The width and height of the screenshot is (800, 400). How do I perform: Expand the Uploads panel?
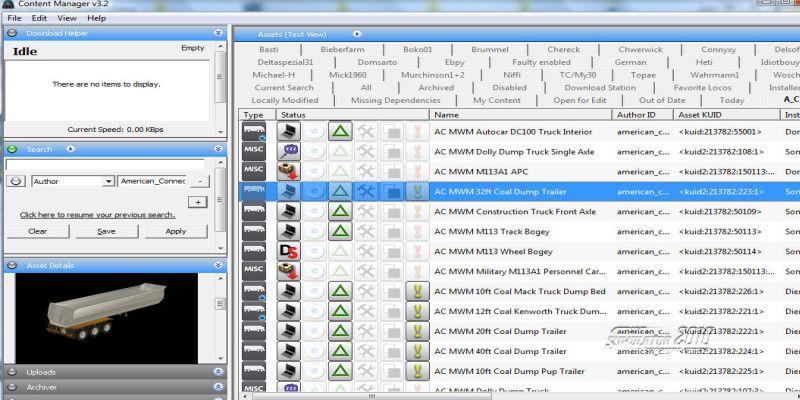[218, 372]
